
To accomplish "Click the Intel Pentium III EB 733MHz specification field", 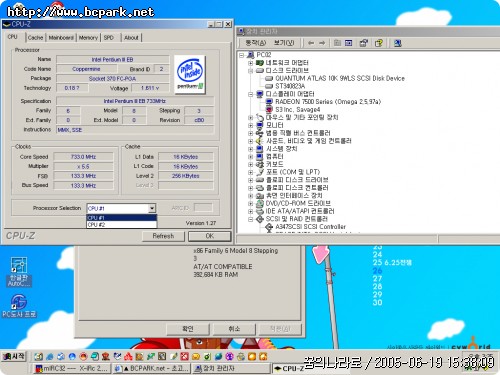I will [135, 101].
